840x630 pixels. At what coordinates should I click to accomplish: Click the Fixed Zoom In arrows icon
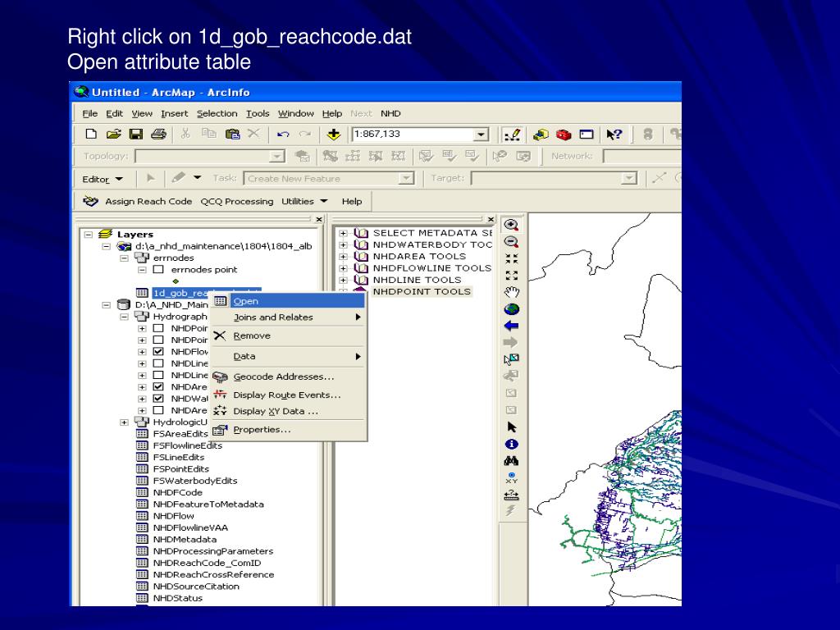[512, 258]
